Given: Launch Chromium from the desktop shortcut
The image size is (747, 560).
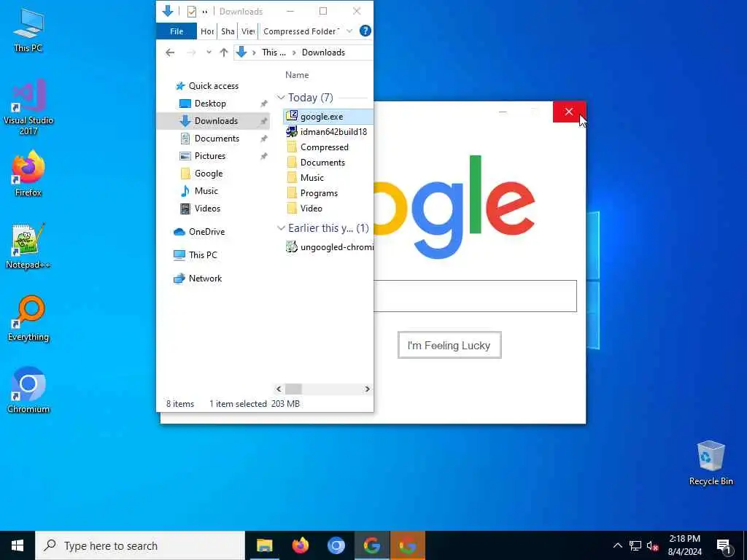Looking at the screenshot, I should 28,391.
